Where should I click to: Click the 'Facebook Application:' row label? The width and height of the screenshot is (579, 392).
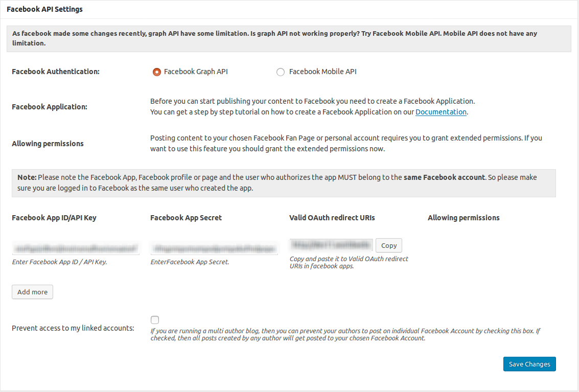click(x=50, y=107)
